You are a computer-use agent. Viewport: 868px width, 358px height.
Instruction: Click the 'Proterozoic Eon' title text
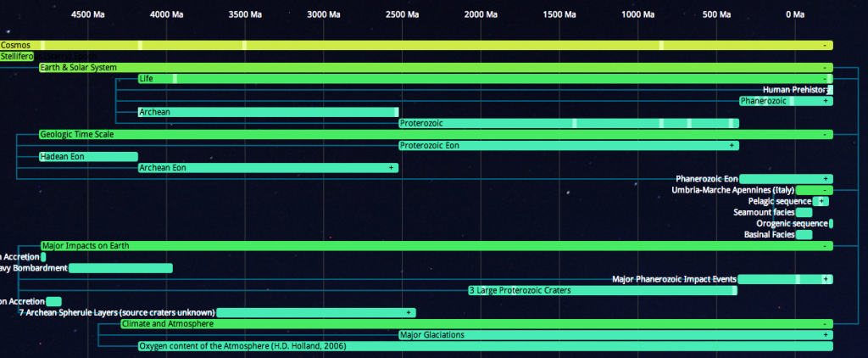pos(430,146)
